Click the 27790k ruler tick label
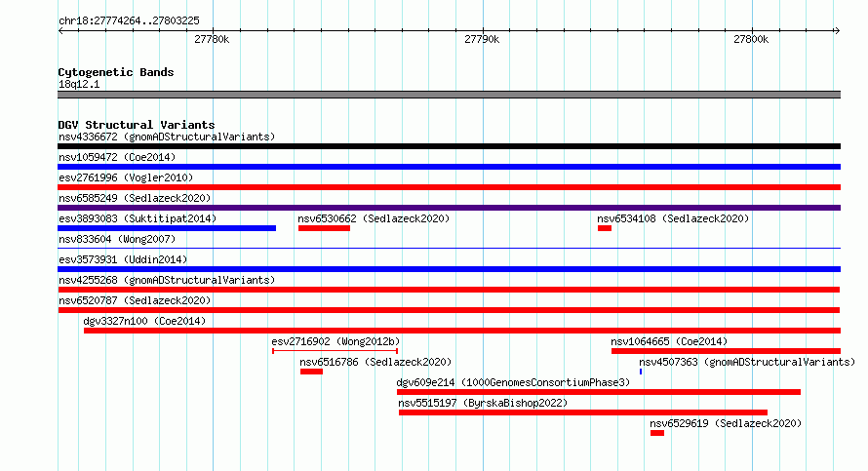Image resolution: width=868 pixels, height=471 pixels. (x=482, y=39)
